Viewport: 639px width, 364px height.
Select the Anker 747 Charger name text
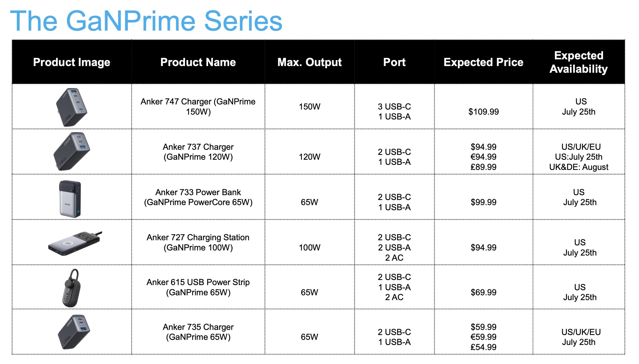click(198, 107)
